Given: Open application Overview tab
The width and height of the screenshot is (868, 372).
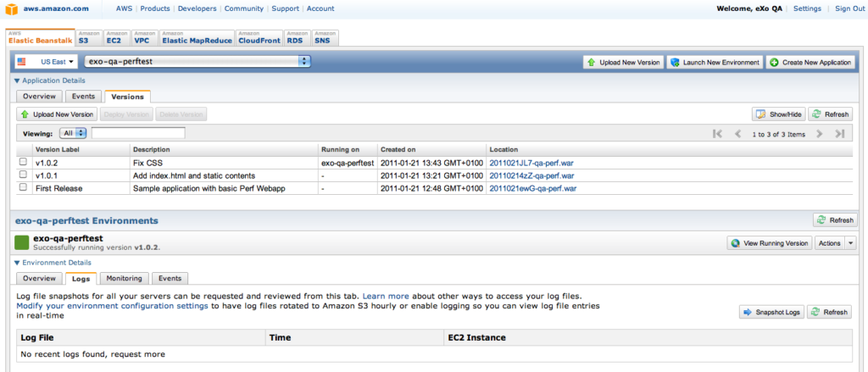Looking at the screenshot, I should click(x=39, y=97).
